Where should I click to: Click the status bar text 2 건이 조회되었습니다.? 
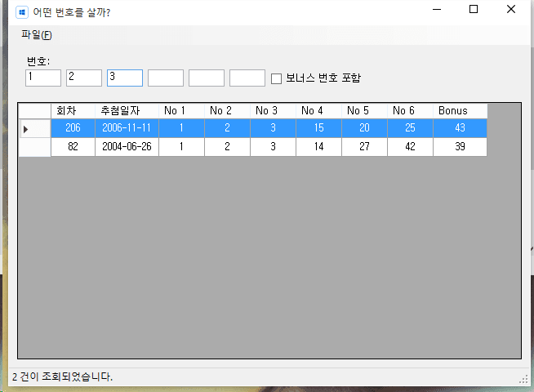pos(62,377)
